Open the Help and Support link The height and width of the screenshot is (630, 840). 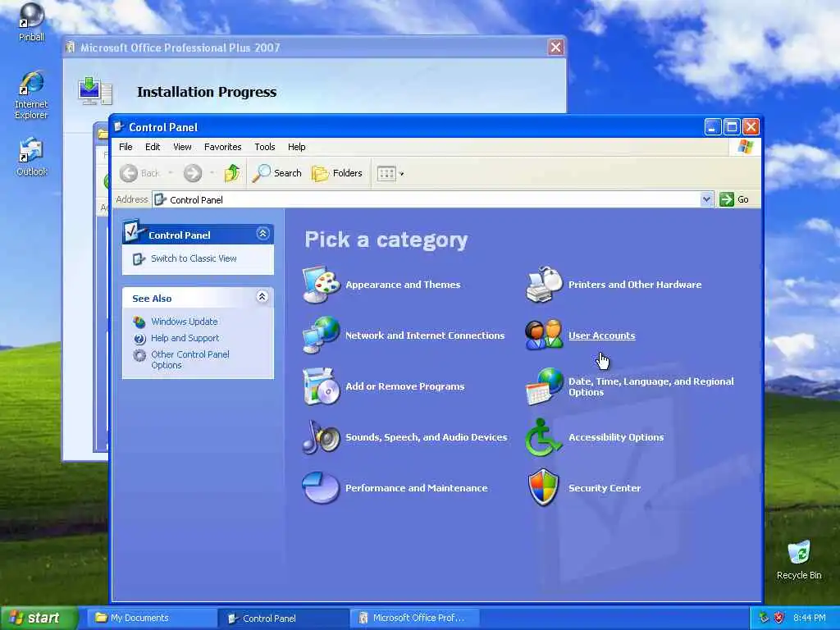click(185, 338)
